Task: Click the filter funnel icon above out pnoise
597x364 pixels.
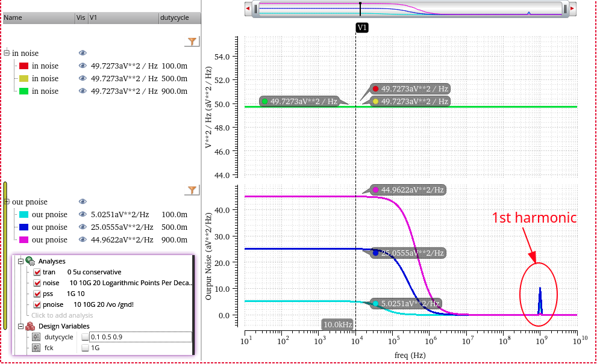Action: (x=192, y=190)
